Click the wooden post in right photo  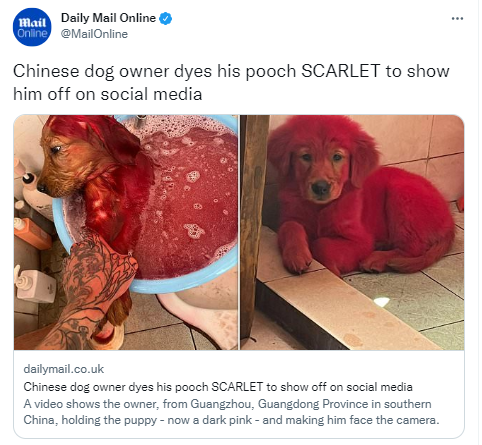click(x=254, y=227)
